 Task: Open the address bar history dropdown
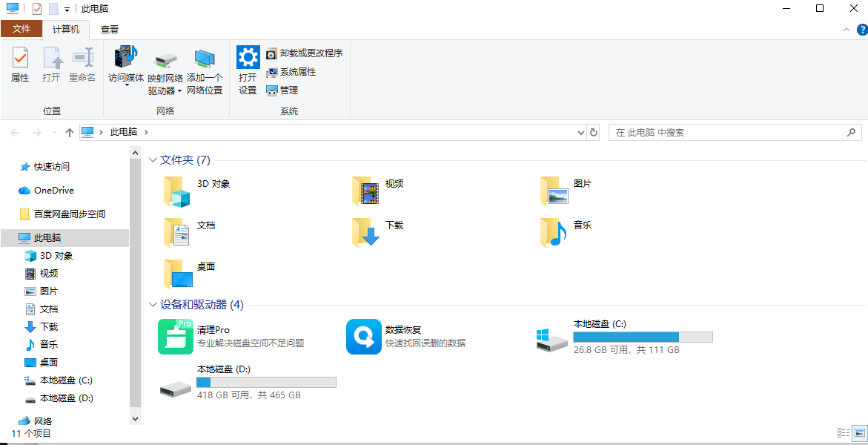click(x=580, y=133)
